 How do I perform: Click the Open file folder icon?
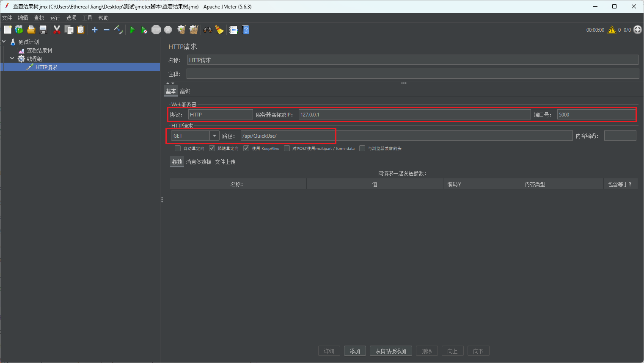click(31, 30)
